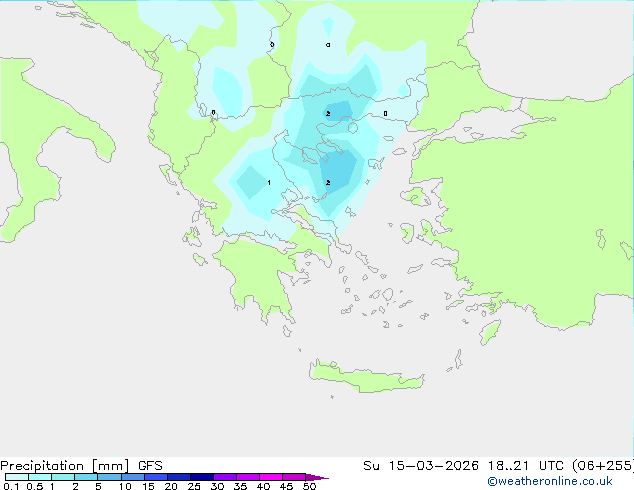Pick the 40–45 mm magenta swatch

click(271, 477)
